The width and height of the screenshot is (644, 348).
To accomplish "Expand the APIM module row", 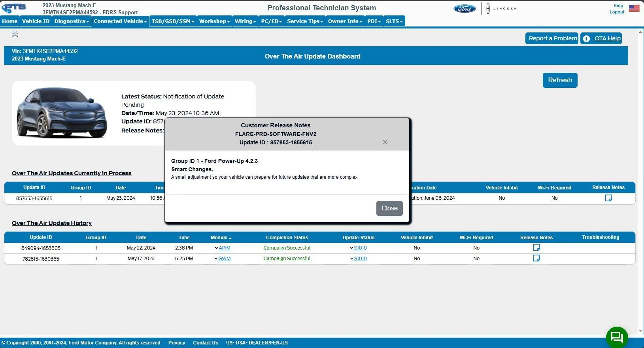I will [x=222, y=248].
